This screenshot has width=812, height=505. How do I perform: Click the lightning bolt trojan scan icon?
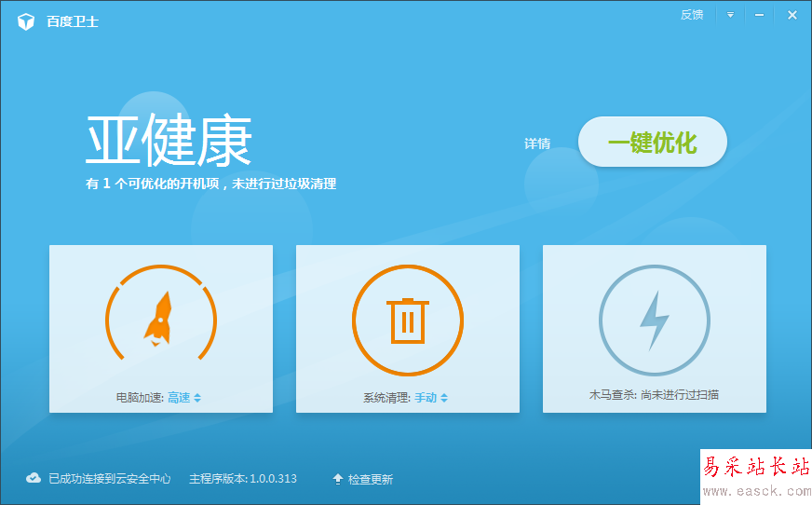tap(654, 321)
